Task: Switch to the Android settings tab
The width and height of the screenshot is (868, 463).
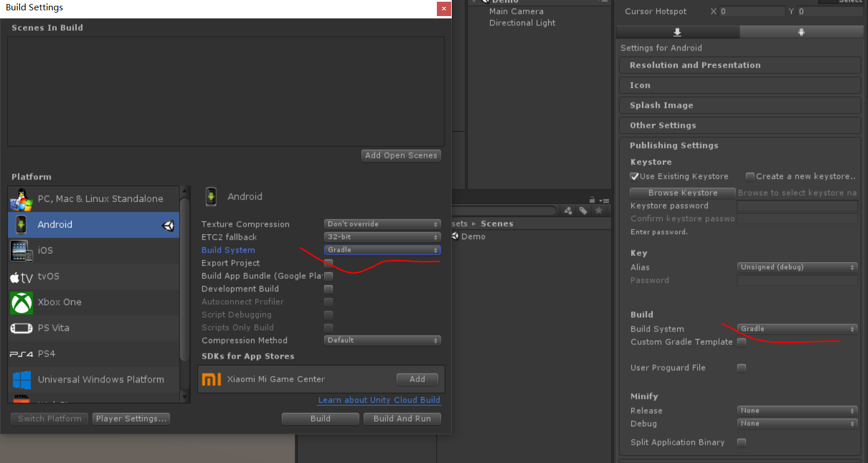Action: click(801, 32)
